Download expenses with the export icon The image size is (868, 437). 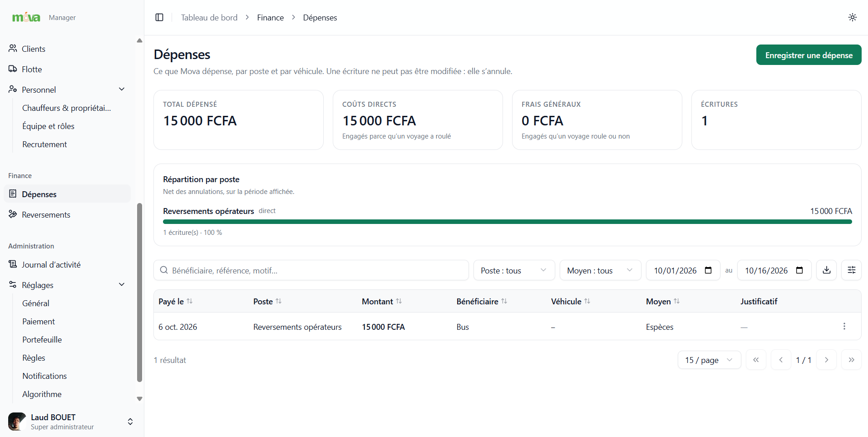click(826, 270)
